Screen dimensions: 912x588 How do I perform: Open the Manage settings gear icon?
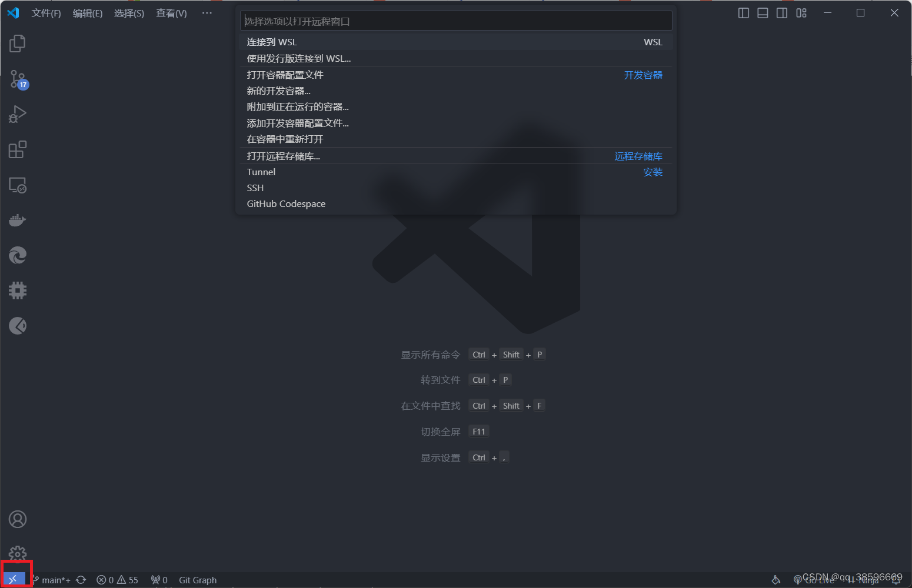pos(17,553)
